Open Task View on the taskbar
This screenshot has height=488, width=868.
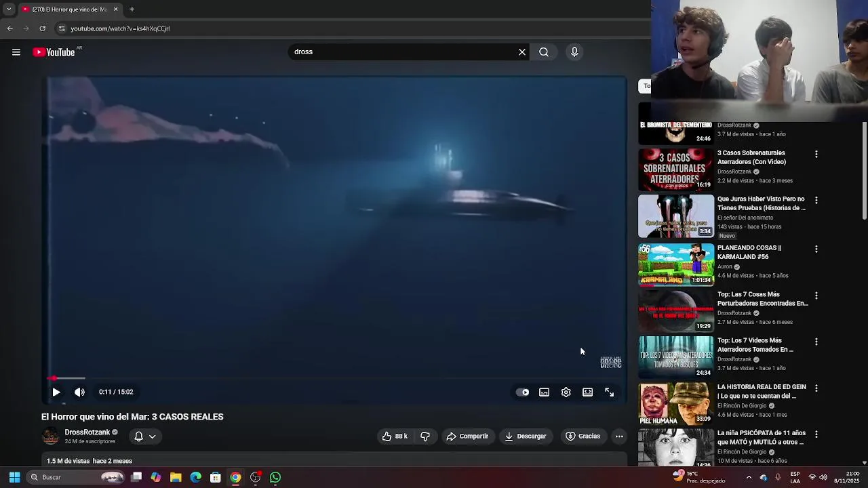click(x=136, y=477)
